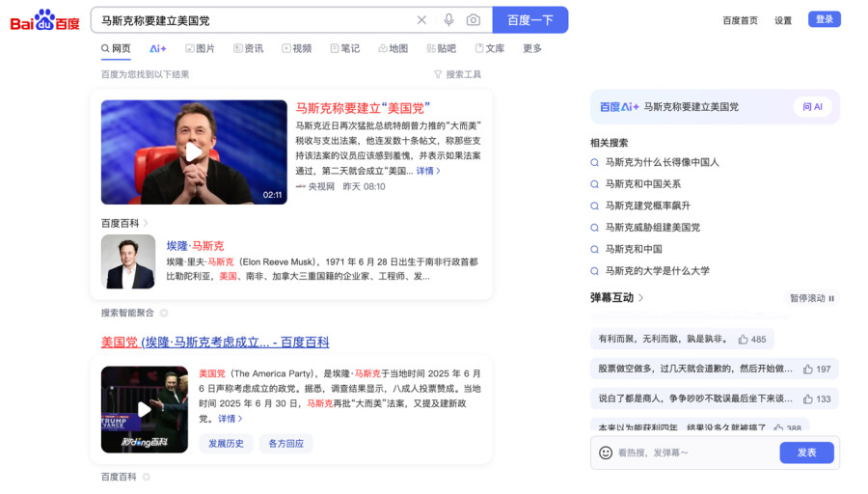
Task: Open emoji picker smiley icon
Action: click(606, 453)
